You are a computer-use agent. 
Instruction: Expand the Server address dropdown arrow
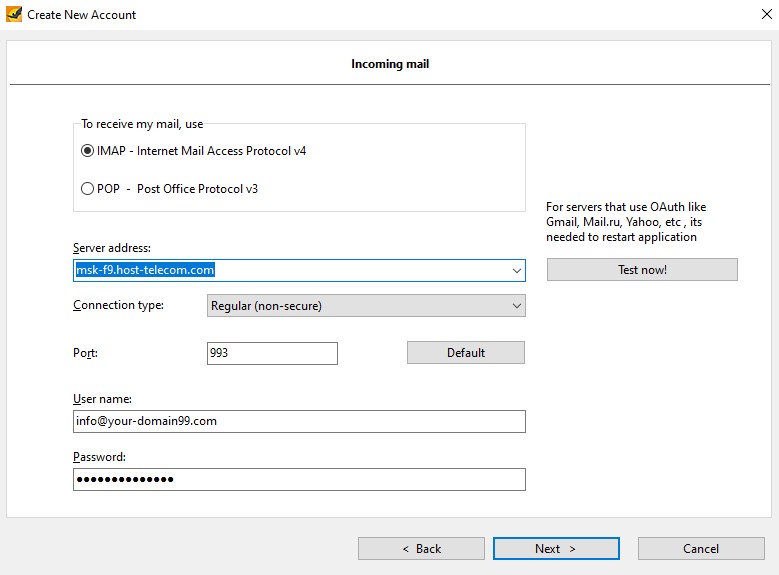pos(517,270)
